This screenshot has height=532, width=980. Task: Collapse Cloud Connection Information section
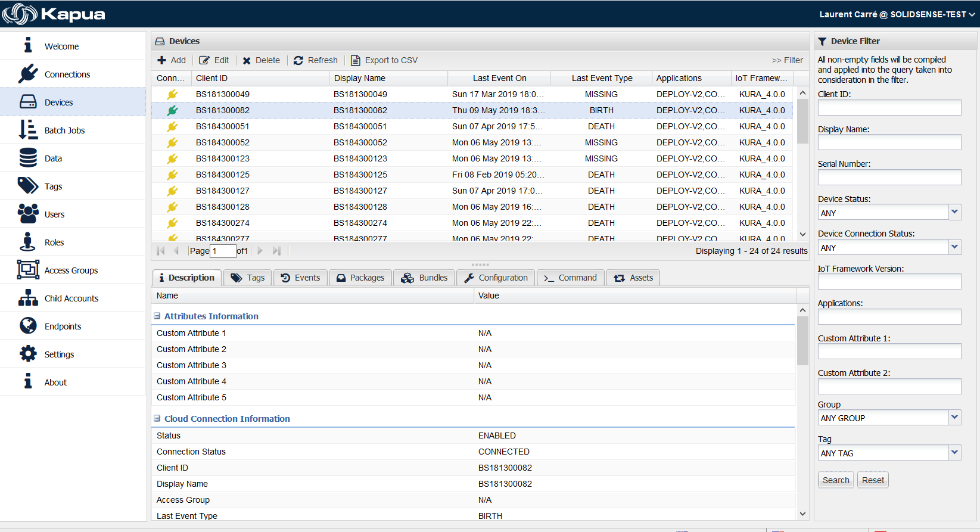tap(157, 418)
